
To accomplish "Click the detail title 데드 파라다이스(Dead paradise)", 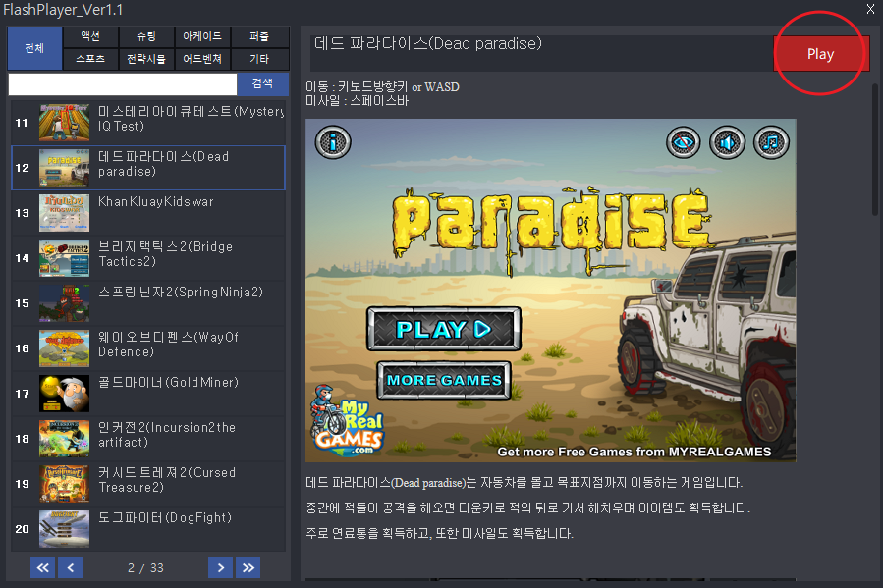I will (x=428, y=43).
